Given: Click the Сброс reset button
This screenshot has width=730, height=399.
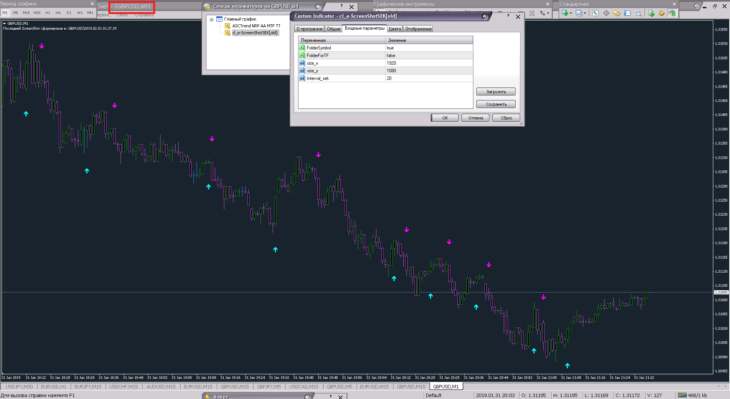Looking at the screenshot, I should (506, 118).
